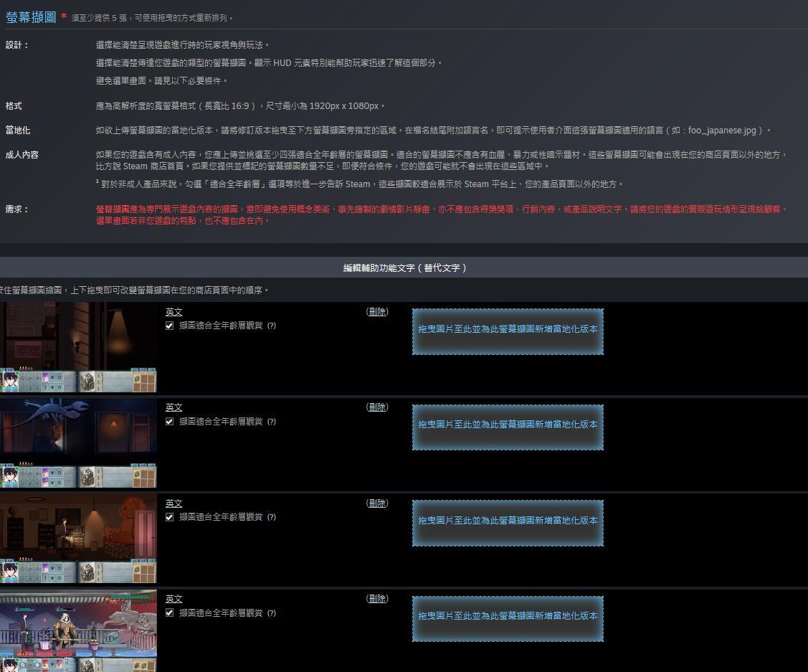
Task: Click (刪除) for the battle scene screenshot
Action: click(x=377, y=599)
